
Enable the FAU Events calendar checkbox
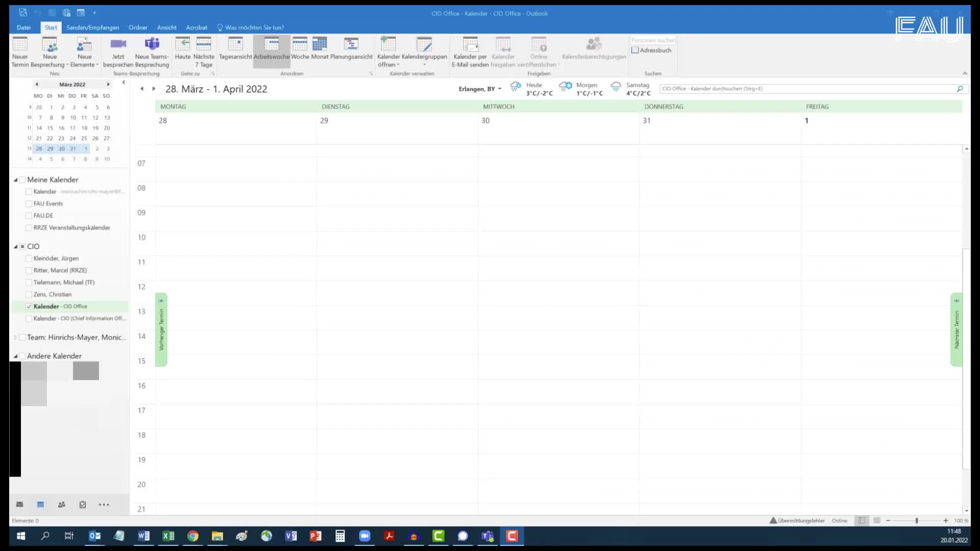[x=29, y=204]
